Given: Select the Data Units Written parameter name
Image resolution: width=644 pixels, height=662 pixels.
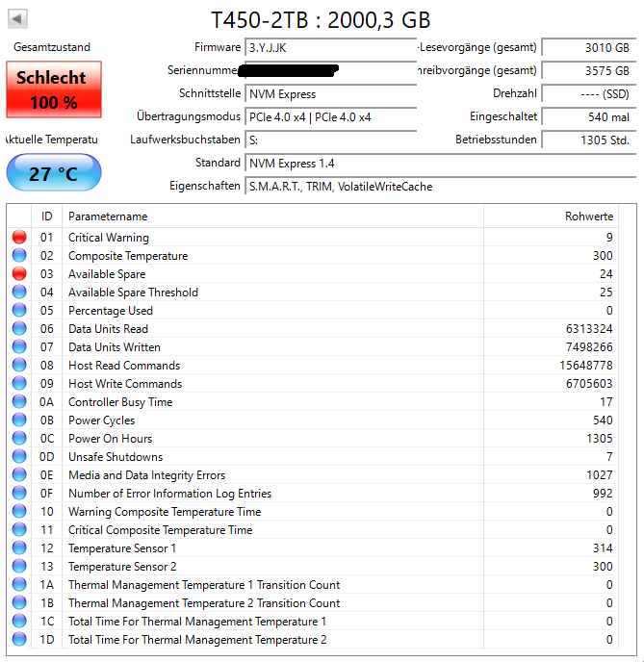Looking at the screenshot, I should pos(115,347).
